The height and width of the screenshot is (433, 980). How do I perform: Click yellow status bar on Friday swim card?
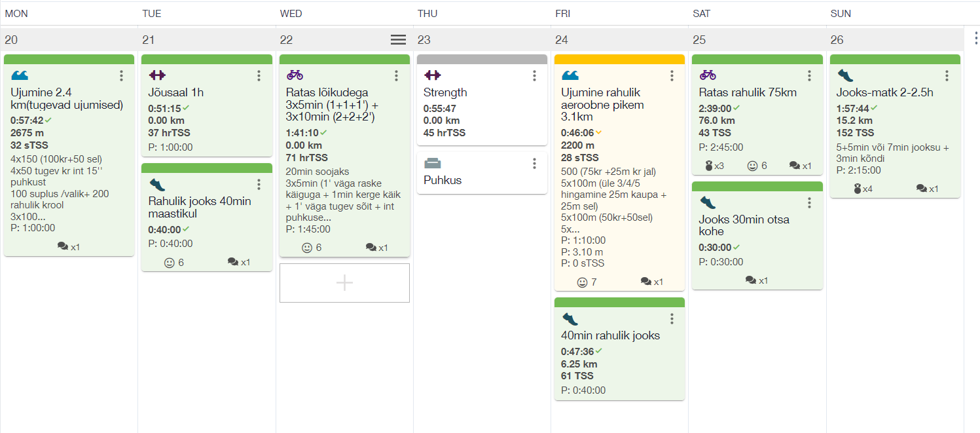(x=619, y=59)
